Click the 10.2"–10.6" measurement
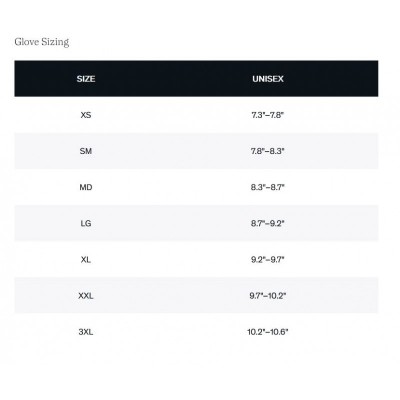 [268, 332]
